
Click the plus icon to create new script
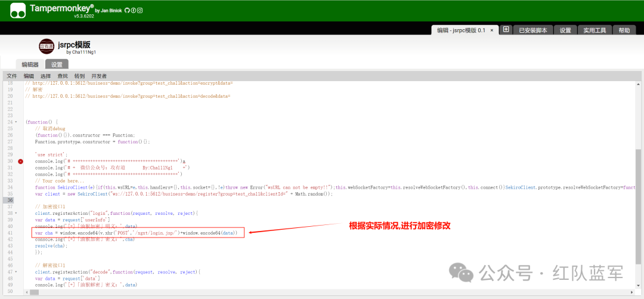pos(506,29)
